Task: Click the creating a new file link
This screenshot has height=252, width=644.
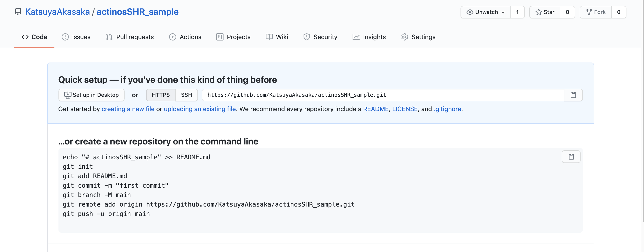Action: click(x=128, y=109)
